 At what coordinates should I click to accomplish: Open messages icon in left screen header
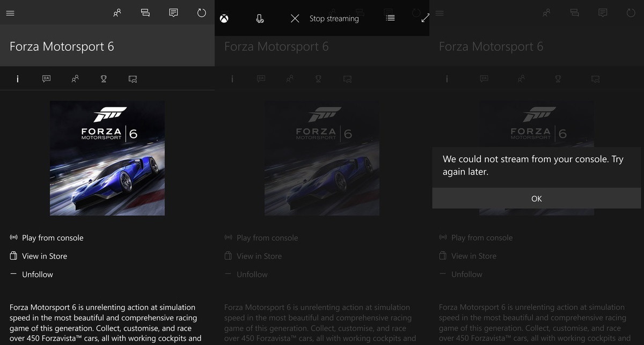(173, 13)
